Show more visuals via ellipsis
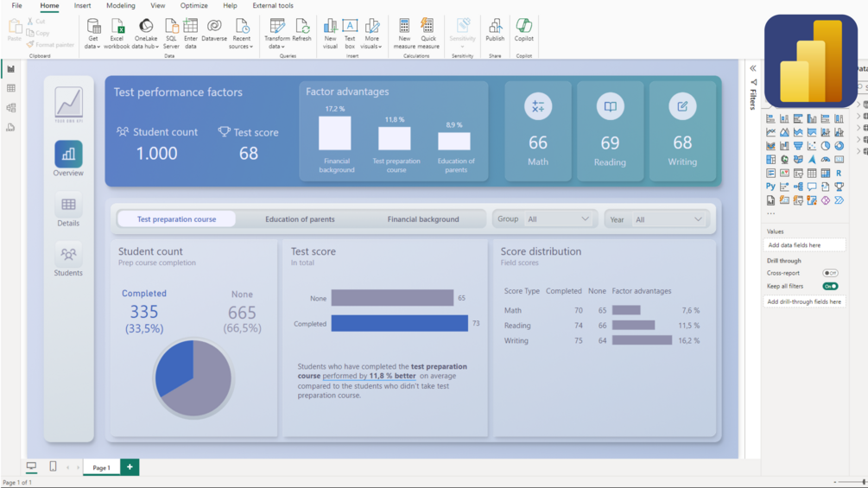Image resolution: width=868 pixels, height=488 pixels. click(x=771, y=213)
